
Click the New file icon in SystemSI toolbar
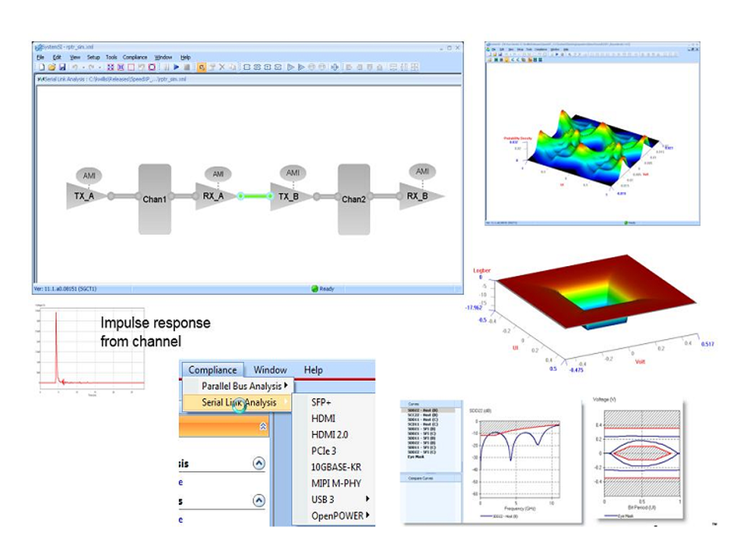tap(42, 67)
